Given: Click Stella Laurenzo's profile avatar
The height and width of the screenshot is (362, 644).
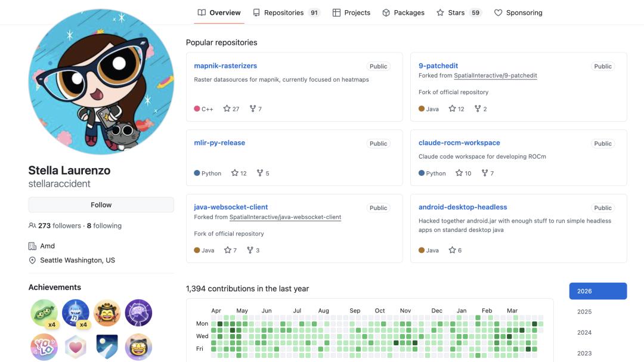Looking at the screenshot, I should point(101,82).
